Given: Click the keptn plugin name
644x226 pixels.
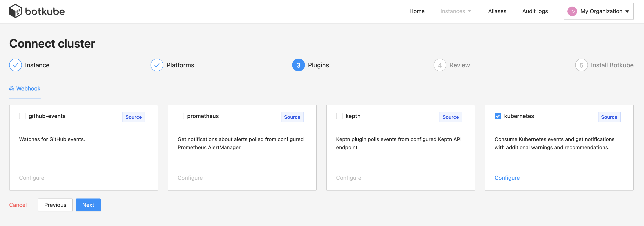Looking at the screenshot, I should point(353,116).
